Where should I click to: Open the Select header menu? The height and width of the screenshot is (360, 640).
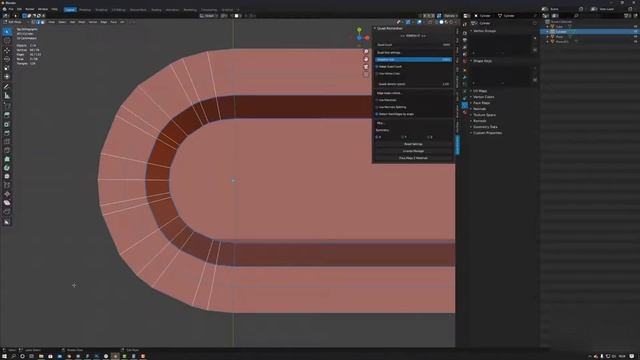[62, 22]
